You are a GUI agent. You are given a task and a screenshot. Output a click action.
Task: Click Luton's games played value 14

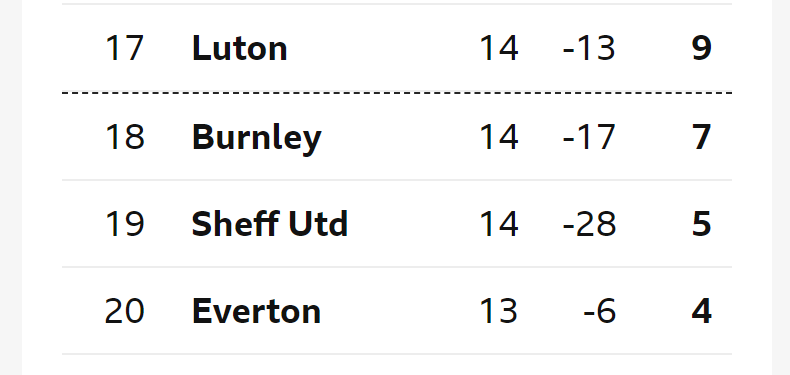[x=499, y=48]
